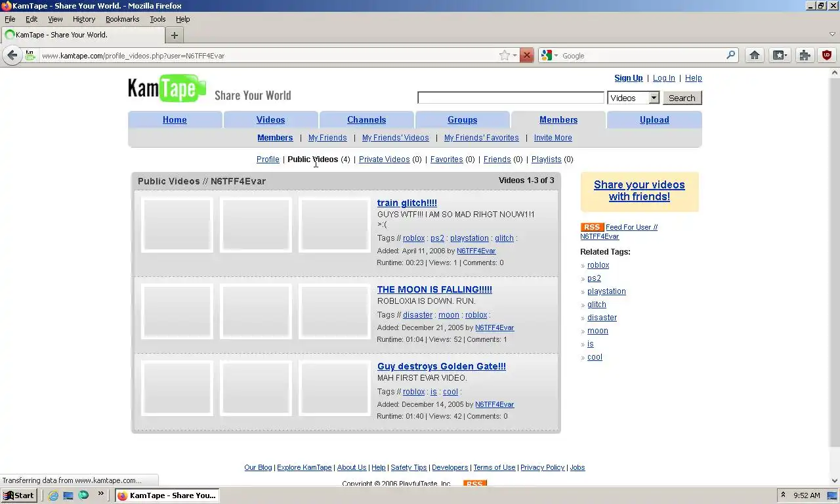
Task: Open the uBlock shield extension icon
Action: pos(827,56)
